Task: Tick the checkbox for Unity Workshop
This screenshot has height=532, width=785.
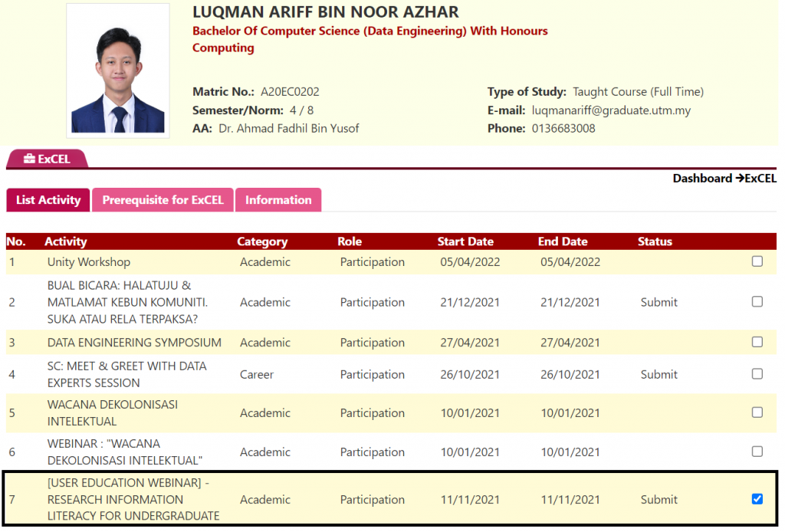Action: click(x=757, y=261)
